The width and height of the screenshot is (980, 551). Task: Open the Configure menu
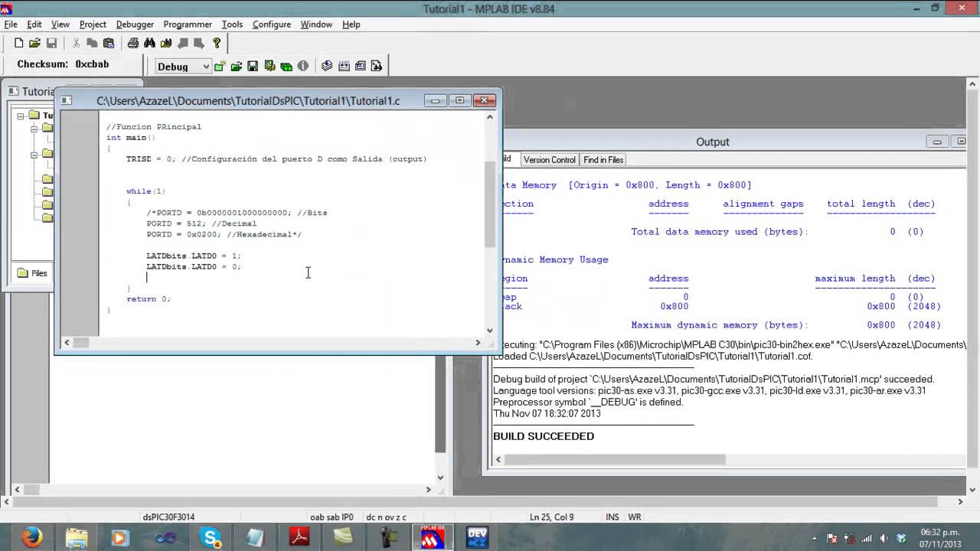click(x=272, y=24)
